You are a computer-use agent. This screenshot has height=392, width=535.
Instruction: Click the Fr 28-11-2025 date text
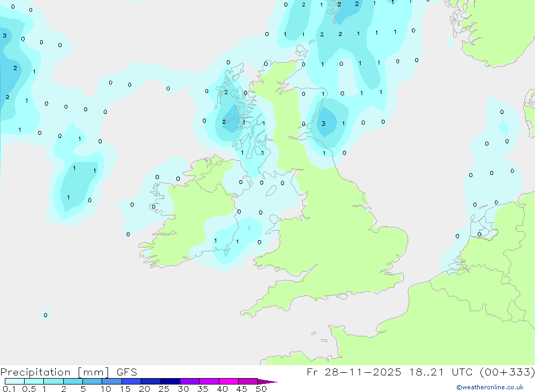point(354,372)
